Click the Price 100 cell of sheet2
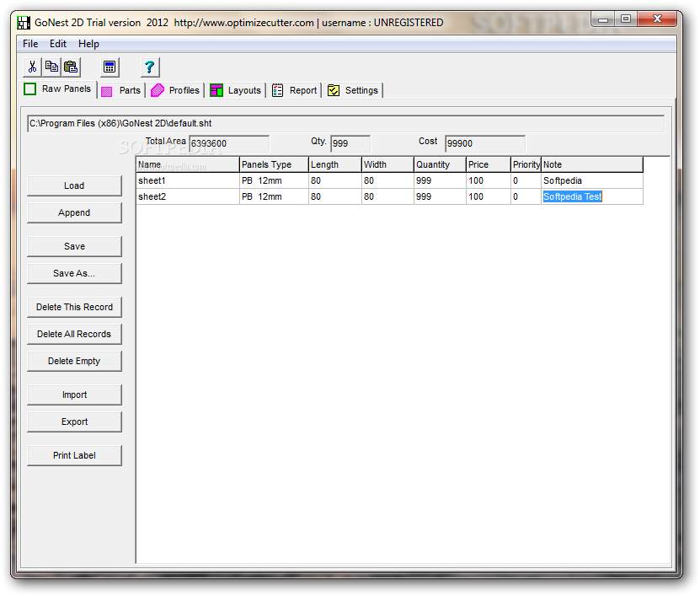The height and width of the screenshot is (596, 700). point(489,197)
